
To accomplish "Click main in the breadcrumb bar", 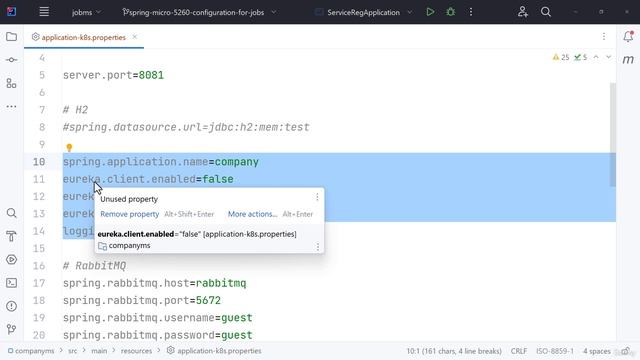I will point(99,351).
